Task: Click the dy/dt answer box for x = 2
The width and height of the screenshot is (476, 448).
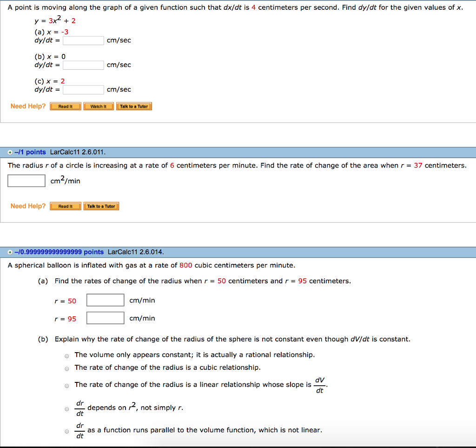Action: tap(83, 89)
